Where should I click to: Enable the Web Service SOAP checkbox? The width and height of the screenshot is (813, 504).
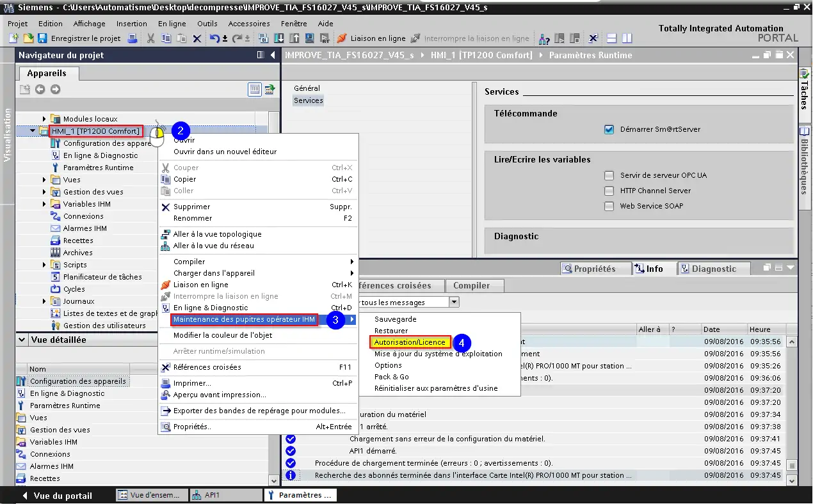(x=609, y=206)
